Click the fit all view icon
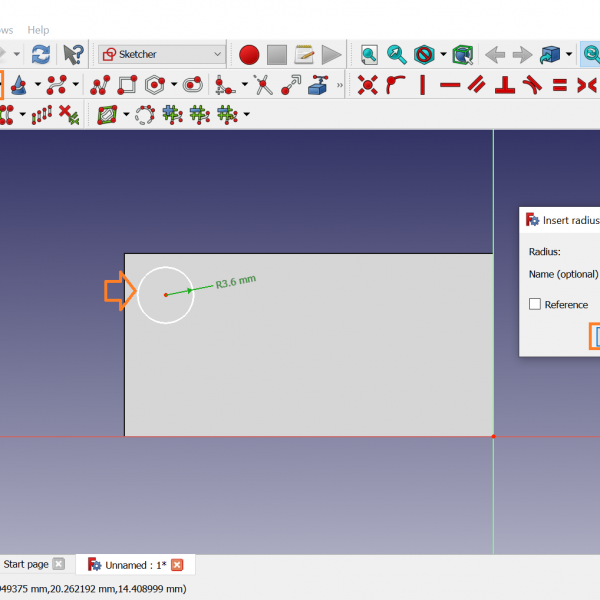Screen dimensions: 600x600 tap(370, 54)
